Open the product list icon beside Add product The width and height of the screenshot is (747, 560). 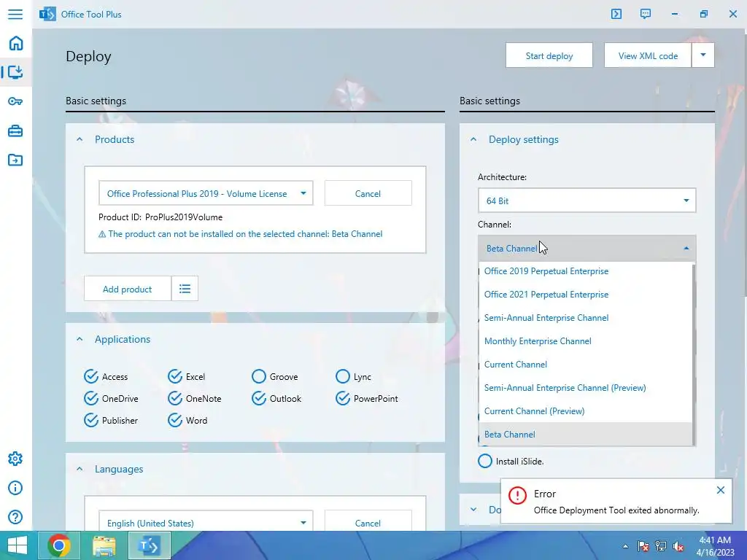pyautogui.click(x=185, y=289)
